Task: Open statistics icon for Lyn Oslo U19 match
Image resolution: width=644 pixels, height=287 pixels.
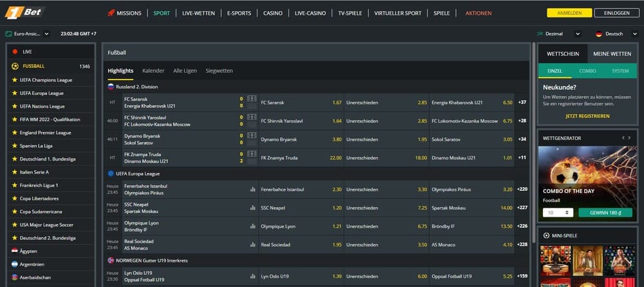Action: pos(252,276)
